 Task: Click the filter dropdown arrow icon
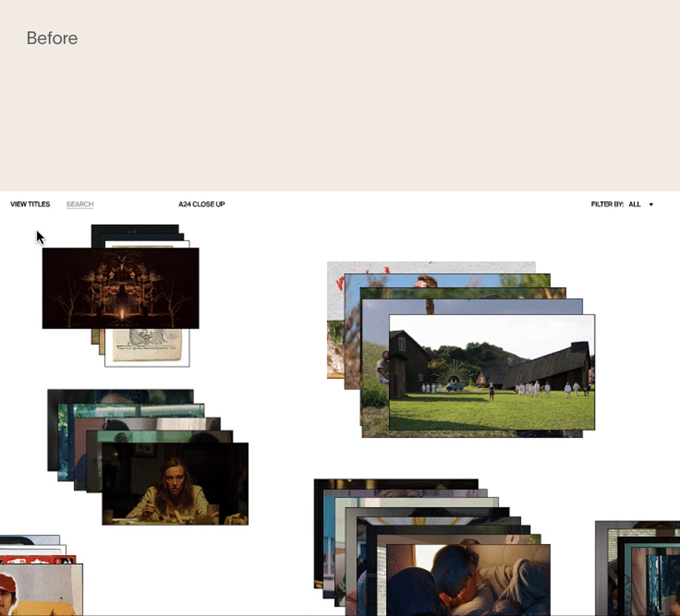(x=651, y=205)
